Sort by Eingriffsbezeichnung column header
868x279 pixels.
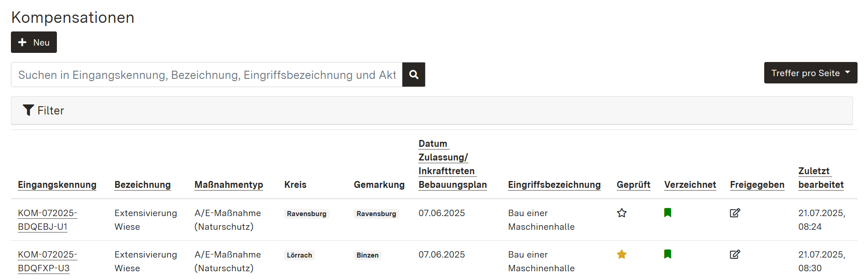click(554, 185)
